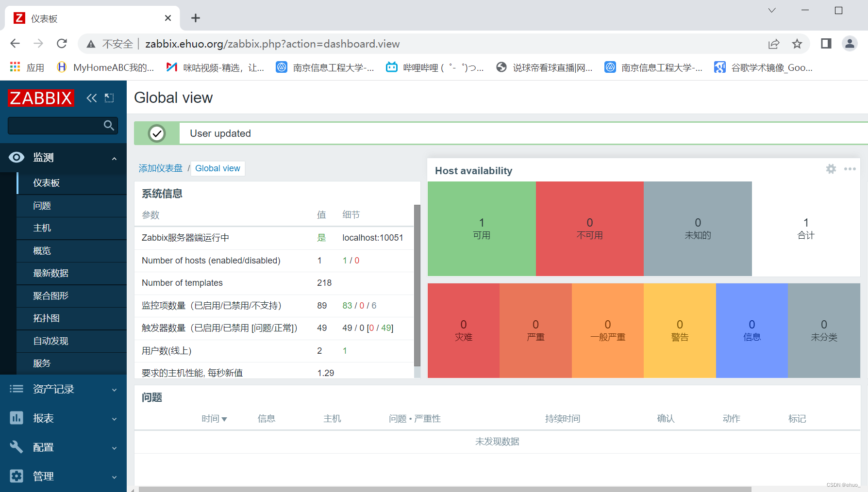Open 谷歌学术镜像 bookmark

pyautogui.click(x=764, y=67)
